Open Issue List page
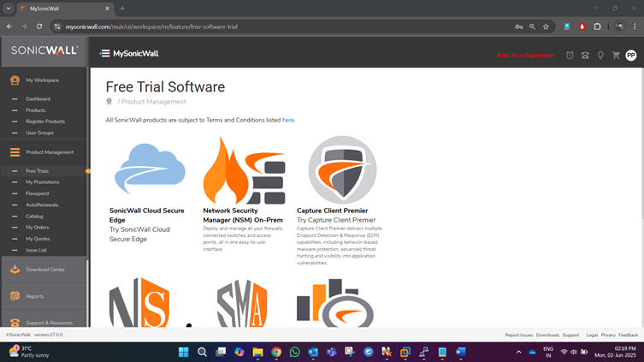 pyautogui.click(x=36, y=250)
